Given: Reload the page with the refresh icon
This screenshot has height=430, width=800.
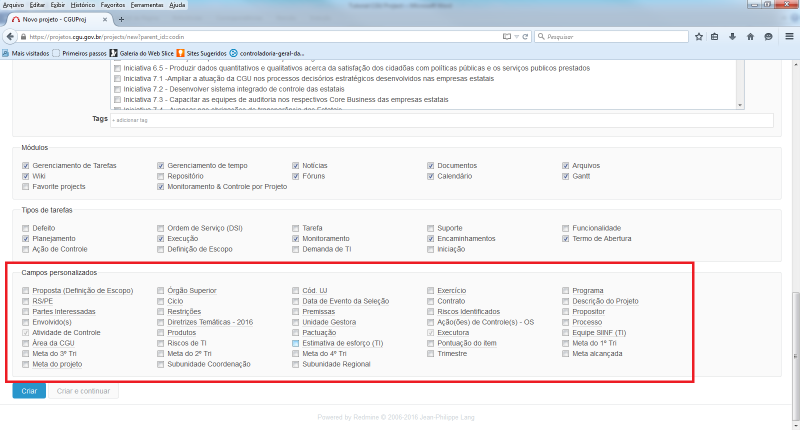Looking at the screenshot, I should point(526,36).
